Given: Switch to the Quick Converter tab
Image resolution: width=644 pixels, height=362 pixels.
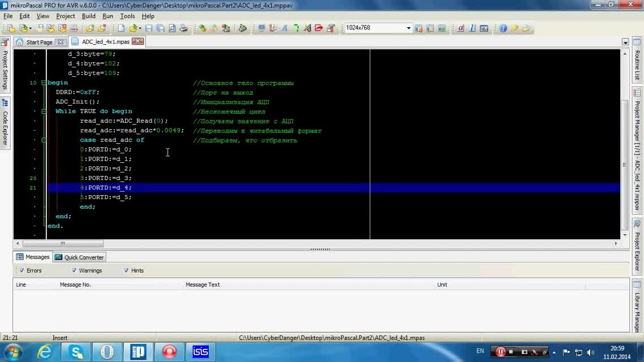Looking at the screenshot, I should tap(79, 257).
